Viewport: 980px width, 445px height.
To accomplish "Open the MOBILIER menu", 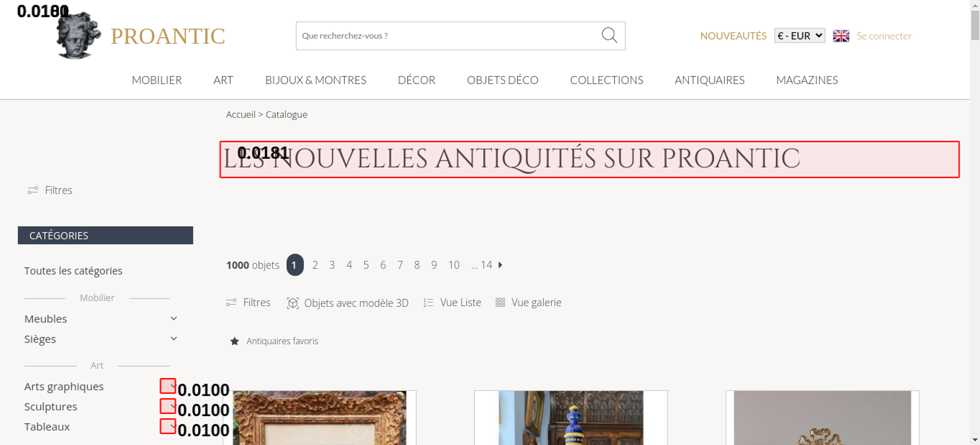I will pyautogui.click(x=157, y=80).
